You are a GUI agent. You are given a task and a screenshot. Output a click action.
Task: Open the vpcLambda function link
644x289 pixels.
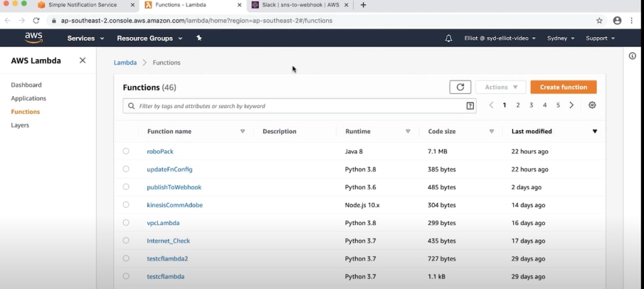(x=163, y=223)
